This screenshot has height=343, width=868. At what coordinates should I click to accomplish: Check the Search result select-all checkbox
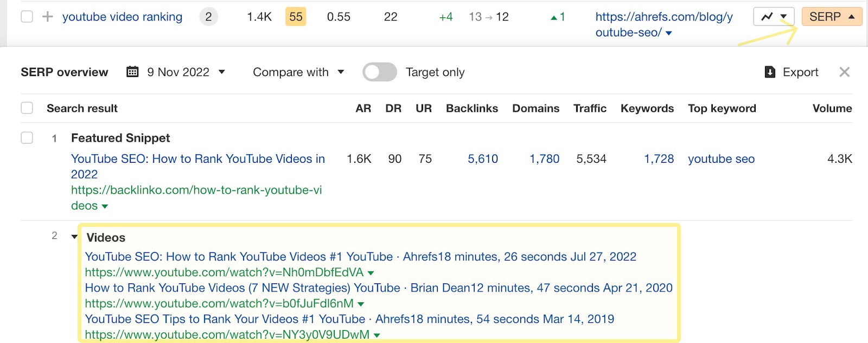27,108
